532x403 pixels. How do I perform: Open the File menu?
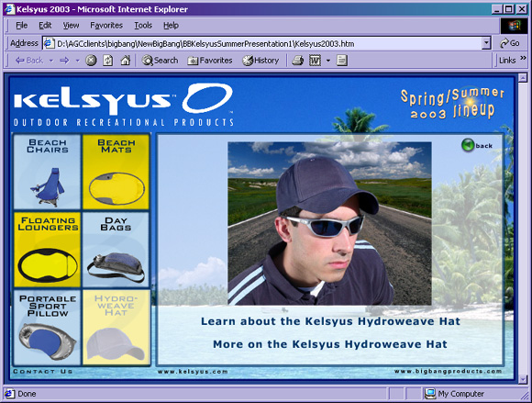tap(21, 26)
